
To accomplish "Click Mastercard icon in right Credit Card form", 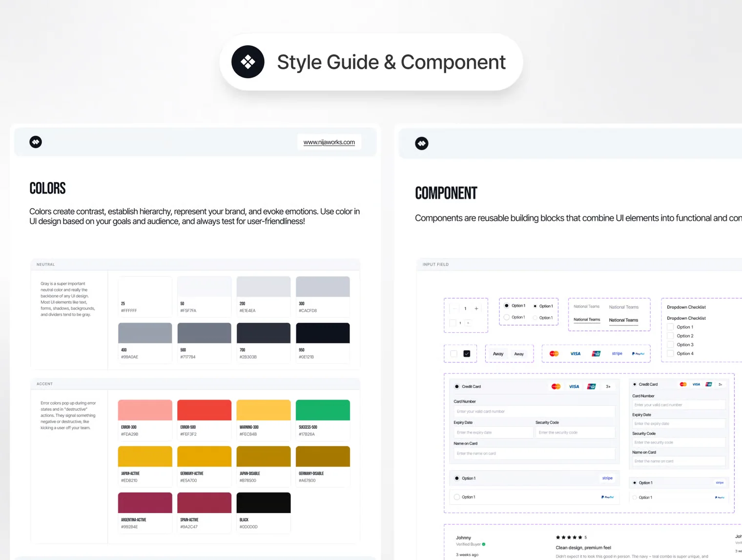I will [x=683, y=384].
